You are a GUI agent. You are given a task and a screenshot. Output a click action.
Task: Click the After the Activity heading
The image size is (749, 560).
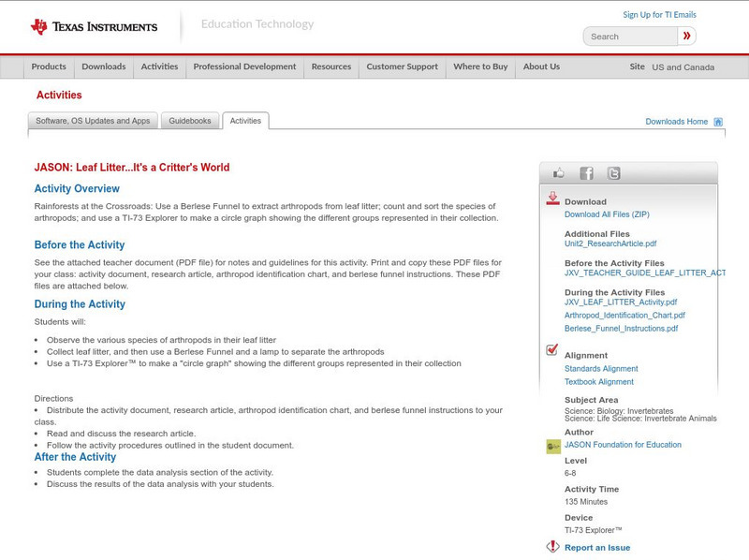pos(75,457)
